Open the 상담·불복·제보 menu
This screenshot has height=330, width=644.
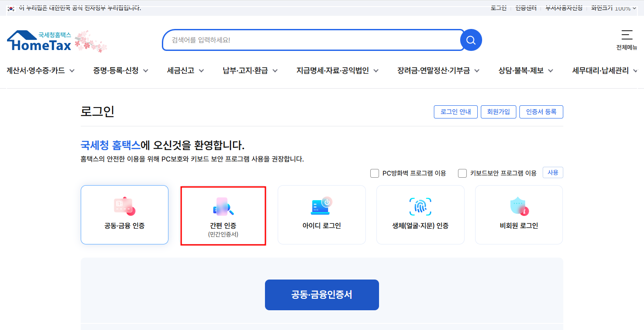tap(521, 70)
